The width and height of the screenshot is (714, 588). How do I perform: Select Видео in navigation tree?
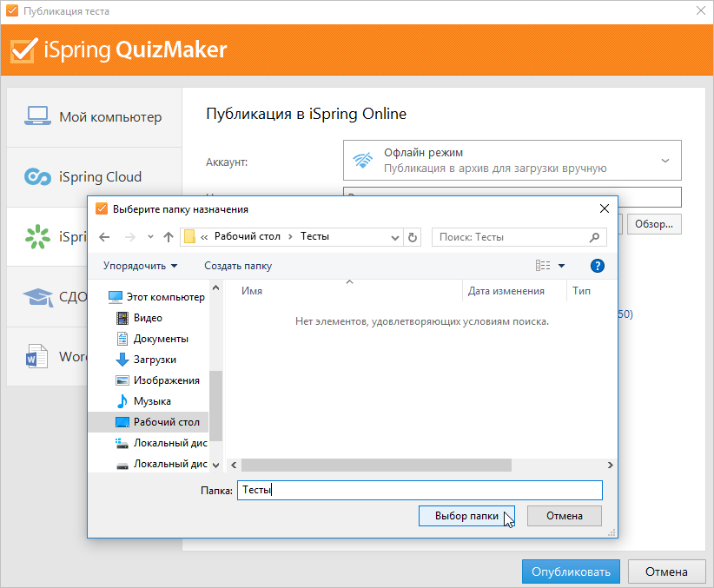148,318
